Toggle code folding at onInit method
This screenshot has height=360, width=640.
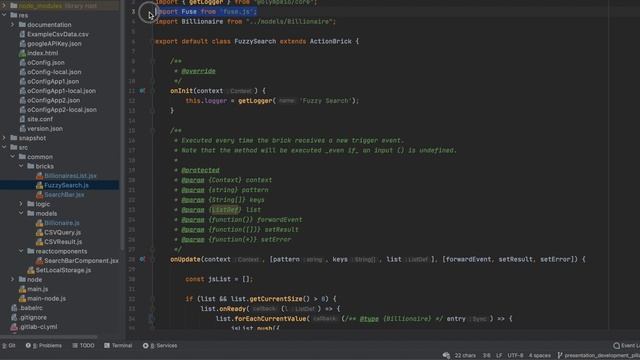152,91
